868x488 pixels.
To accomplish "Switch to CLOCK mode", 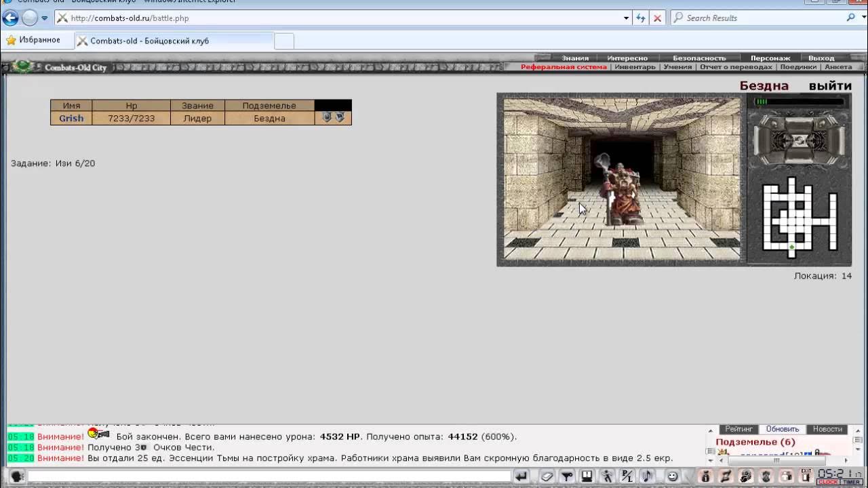I will 828,482.
